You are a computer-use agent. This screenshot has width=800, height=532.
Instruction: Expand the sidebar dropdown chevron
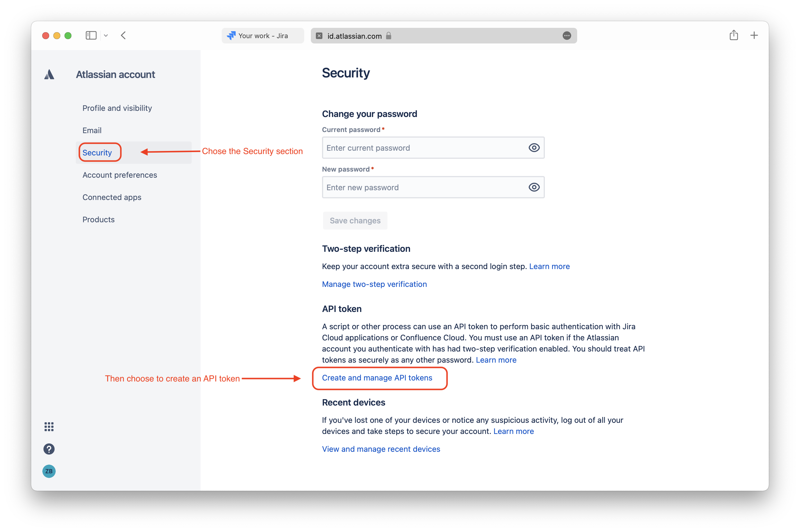tap(106, 35)
